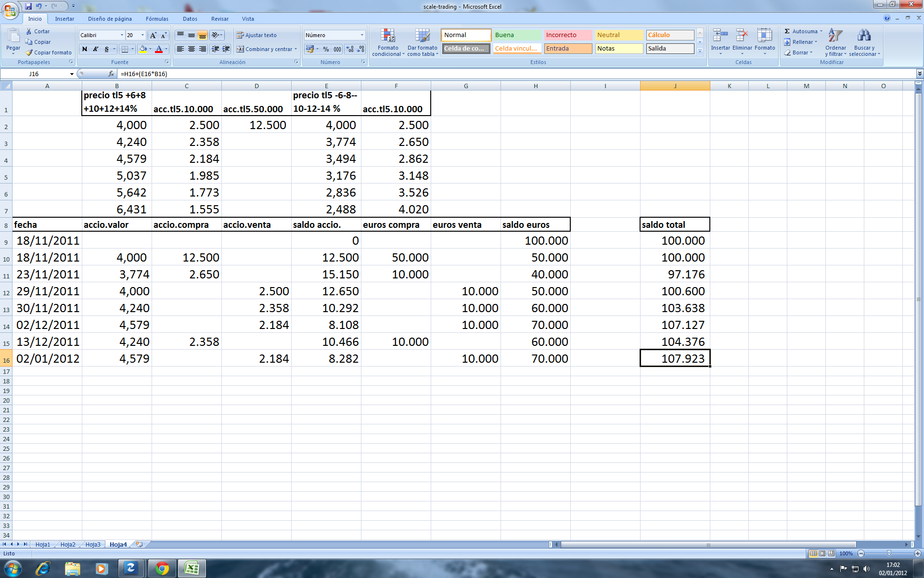Click the Ordenar y filtrar icon
This screenshot has height=578, width=924.
tap(835, 36)
